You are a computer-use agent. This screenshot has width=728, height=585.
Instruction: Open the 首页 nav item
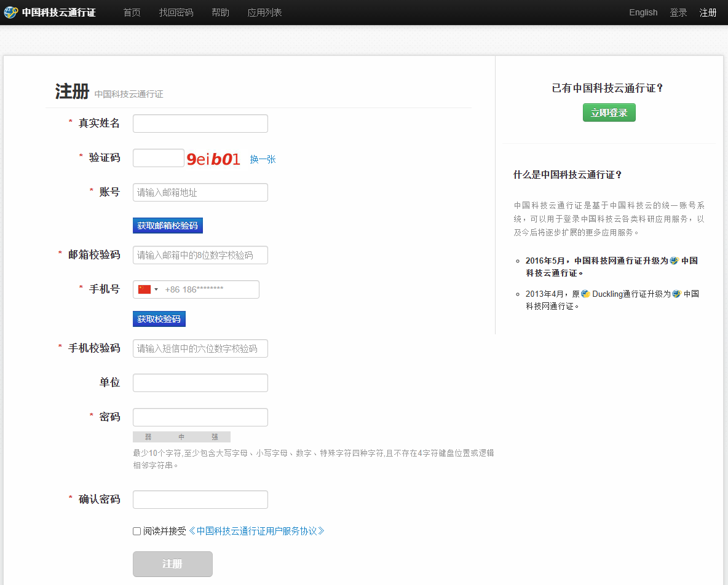(x=132, y=12)
